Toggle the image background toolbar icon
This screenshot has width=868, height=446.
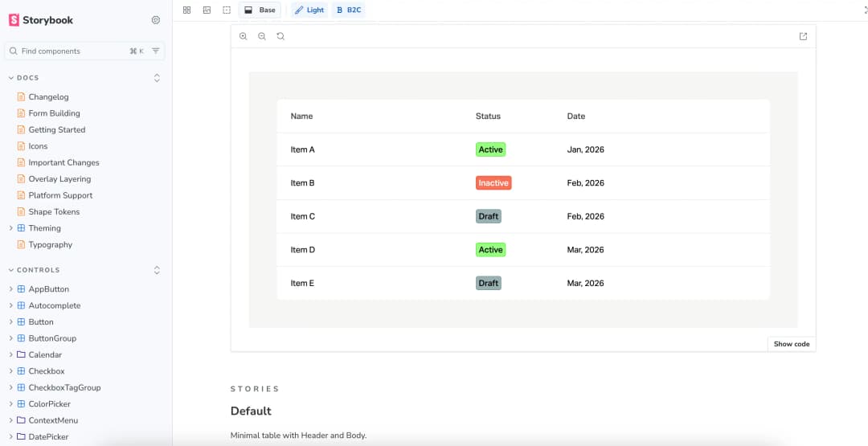[x=207, y=10]
